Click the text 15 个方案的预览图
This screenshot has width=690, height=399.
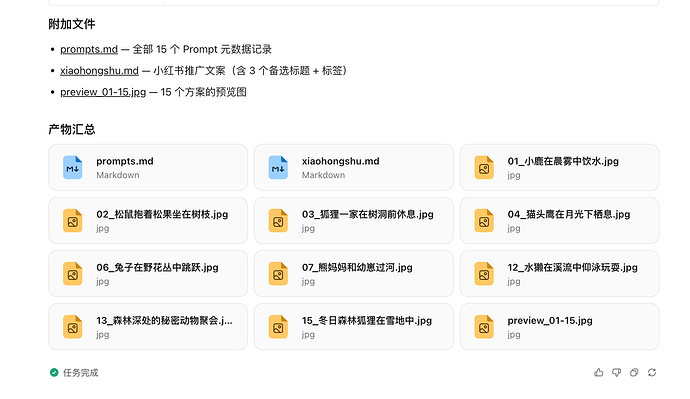[203, 92]
